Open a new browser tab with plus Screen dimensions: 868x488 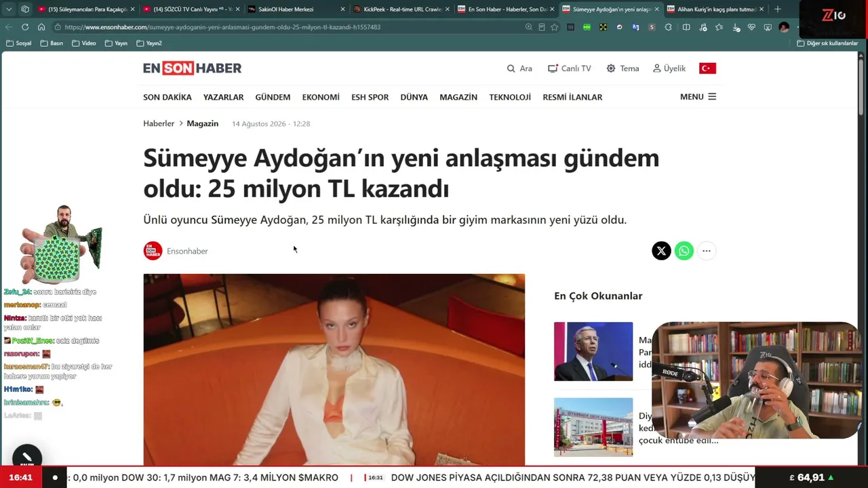(777, 9)
